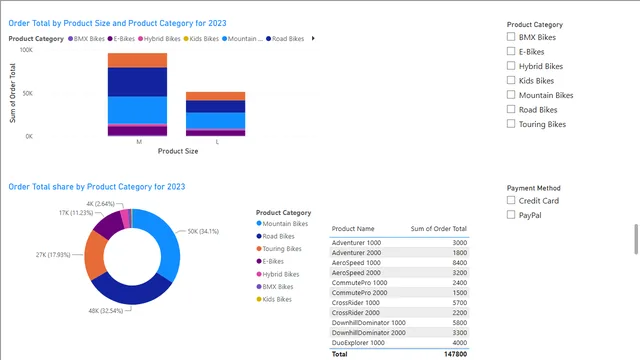Select BMX Bikes in donut chart legend

point(275,287)
